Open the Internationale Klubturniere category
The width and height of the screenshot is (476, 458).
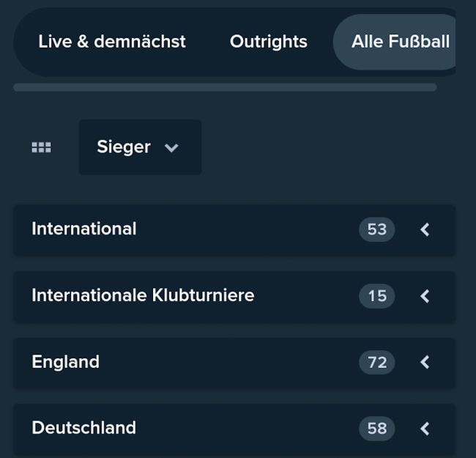[x=143, y=295]
